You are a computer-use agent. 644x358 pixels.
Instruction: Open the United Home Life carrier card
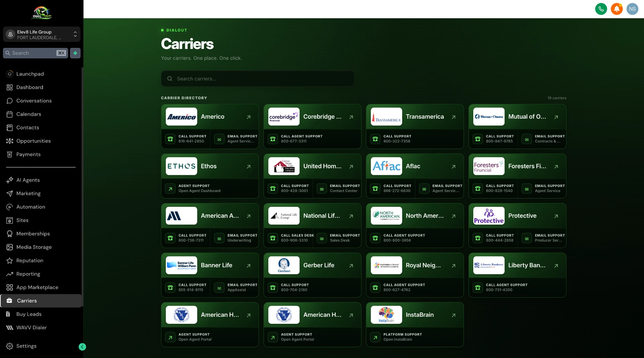click(312, 166)
